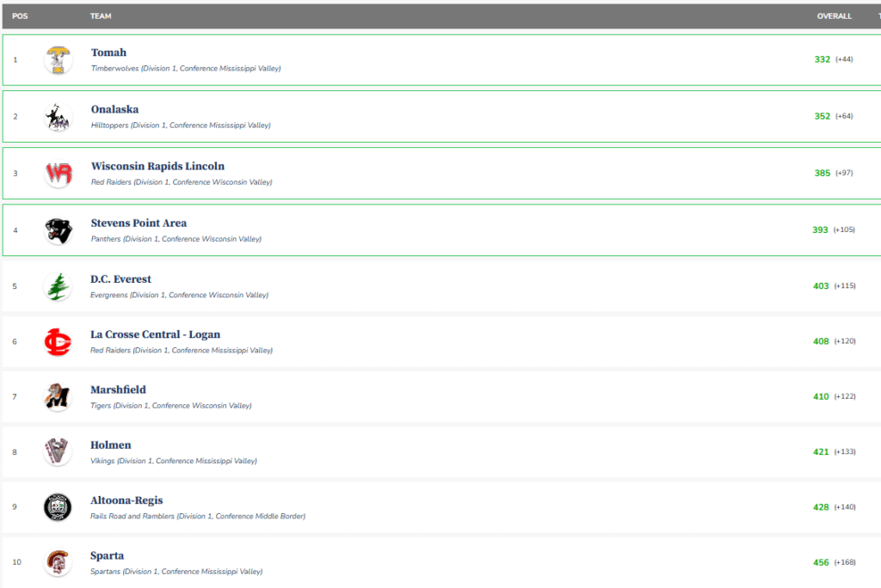
Task: Select Wisconsin Rapids Lincoln's score 385
Action: pyautogui.click(x=822, y=173)
